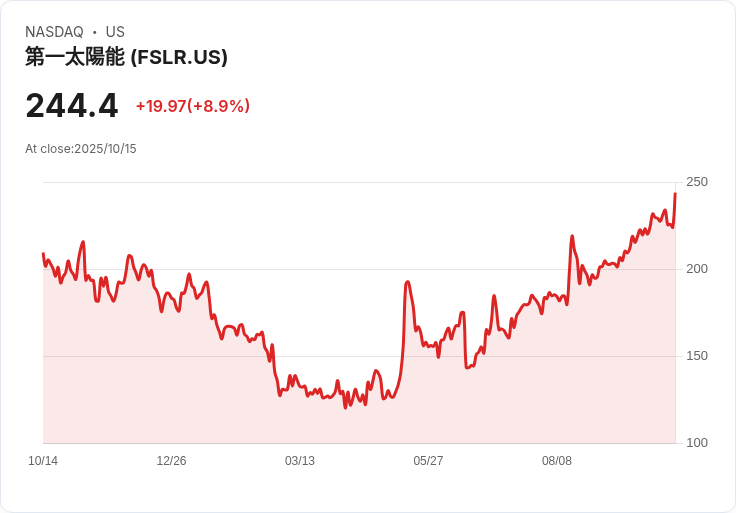Click the At close:2025/10/15 text
Viewport: 736px width, 513px height.
click(81, 149)
